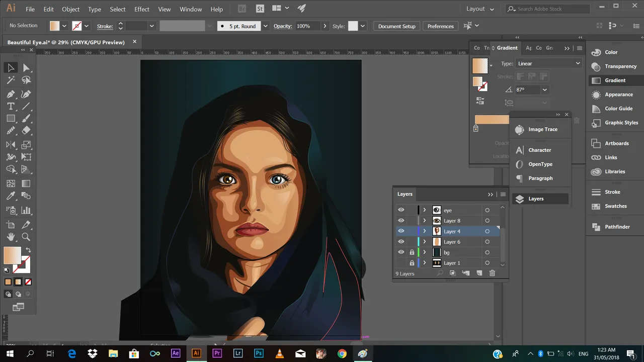
Task: Open Layout workspace switcher dropdown
Action: coord(480,9)
